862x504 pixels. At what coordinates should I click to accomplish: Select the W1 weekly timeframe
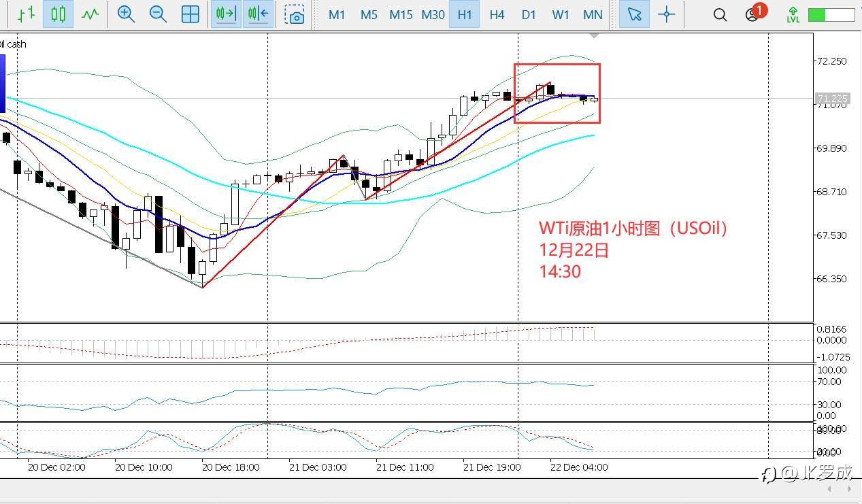pyautogui.click(x=561, y=14)
